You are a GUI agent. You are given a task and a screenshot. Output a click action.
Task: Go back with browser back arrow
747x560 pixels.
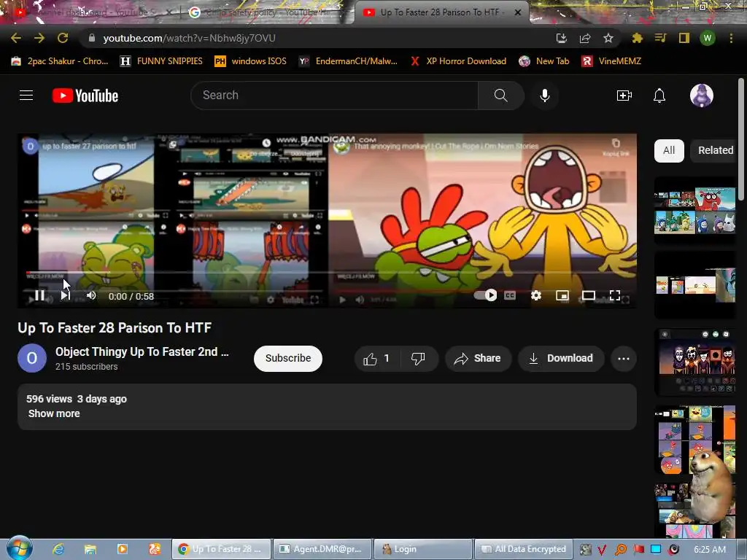coord(16,38)
